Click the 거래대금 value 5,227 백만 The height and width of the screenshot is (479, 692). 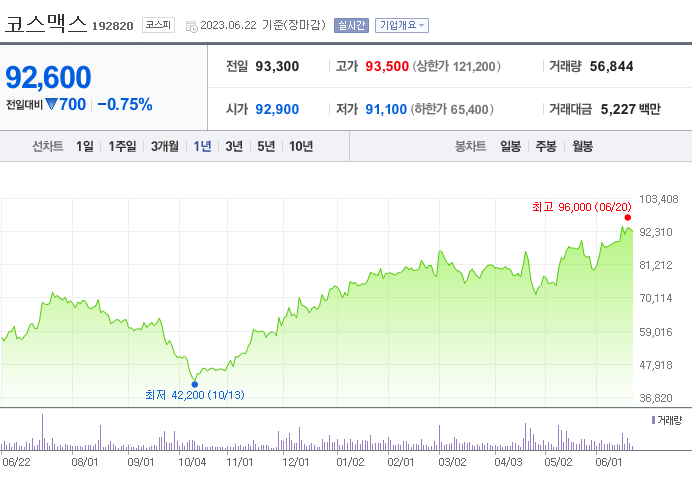(x=631, y=109)
